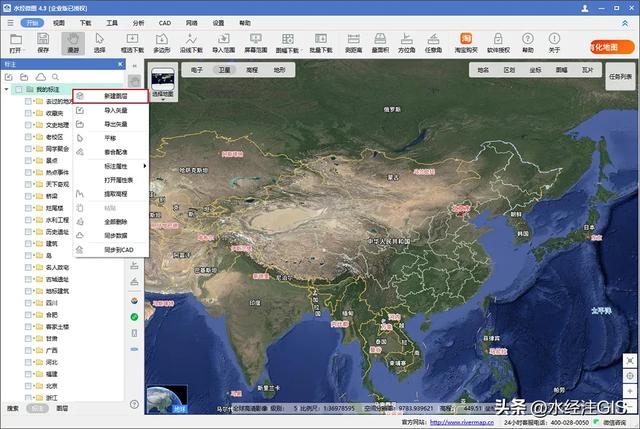This screenshot has width=640, height=429.
Task: Click the folder icon in 标注 panel toolbar
Action: pos(24,77)
